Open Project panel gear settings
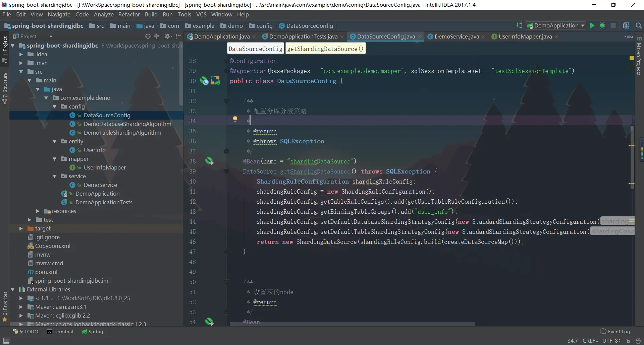 (x=168, y=36)
